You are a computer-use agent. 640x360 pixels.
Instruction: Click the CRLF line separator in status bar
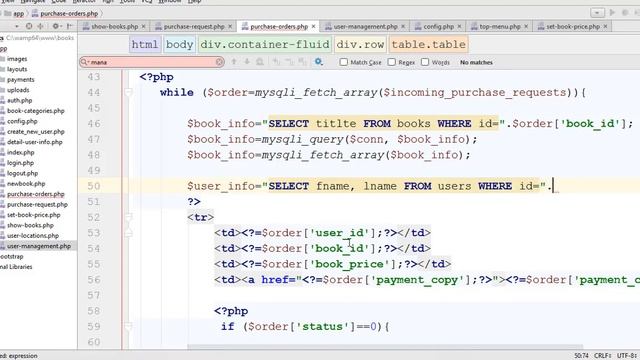(602, 356)
